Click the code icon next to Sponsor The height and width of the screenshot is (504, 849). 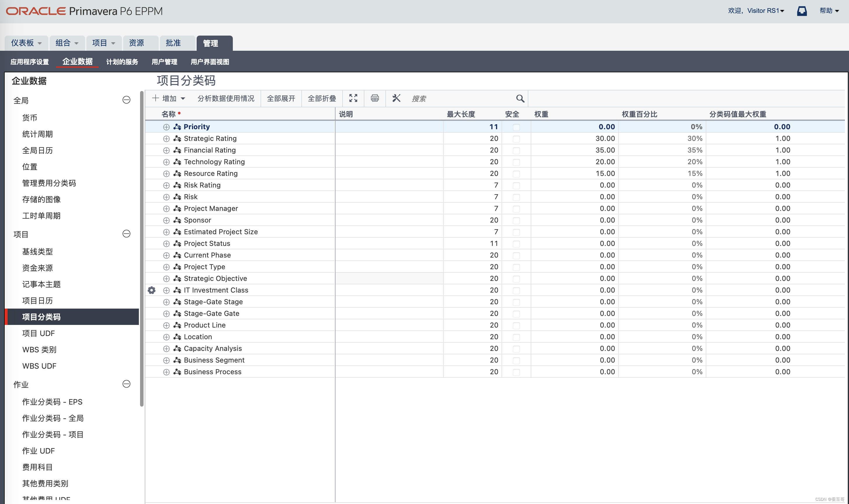click(177, 220)
